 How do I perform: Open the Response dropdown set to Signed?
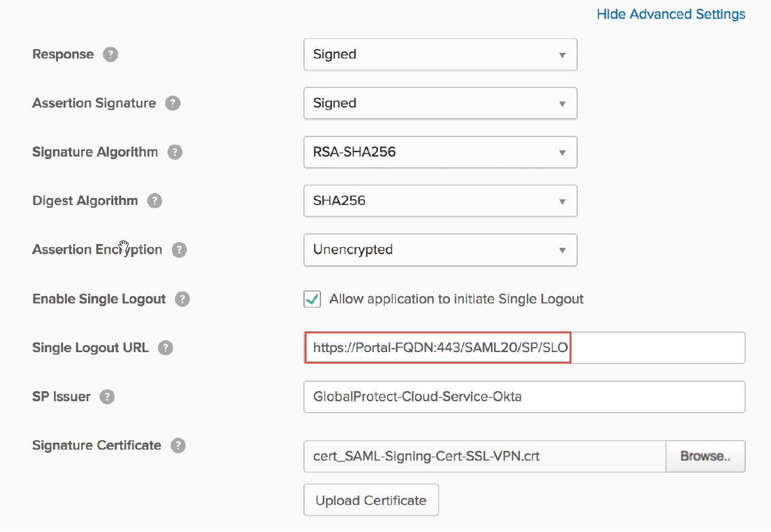[440, 55]
